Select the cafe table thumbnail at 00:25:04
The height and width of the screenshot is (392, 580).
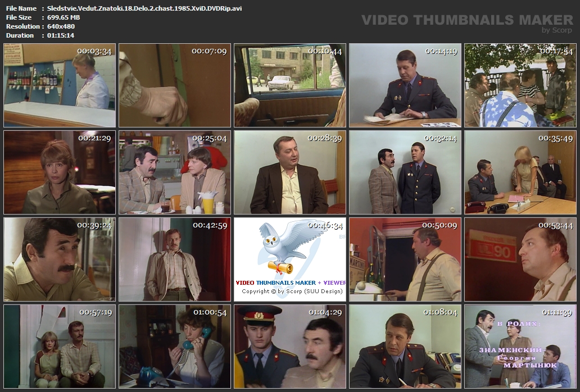click(x=174, y=172)
